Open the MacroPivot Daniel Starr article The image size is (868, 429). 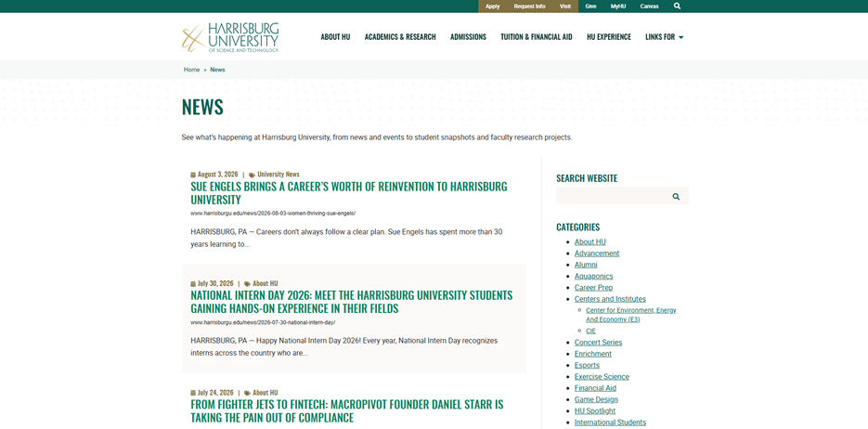347,410
